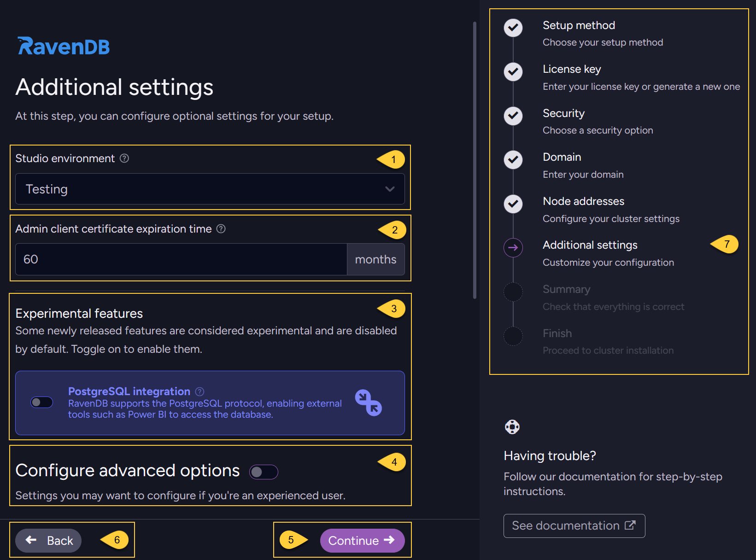
Task: Select the Node addresses step
Action: pyautogui.click(x=583, y=201)
